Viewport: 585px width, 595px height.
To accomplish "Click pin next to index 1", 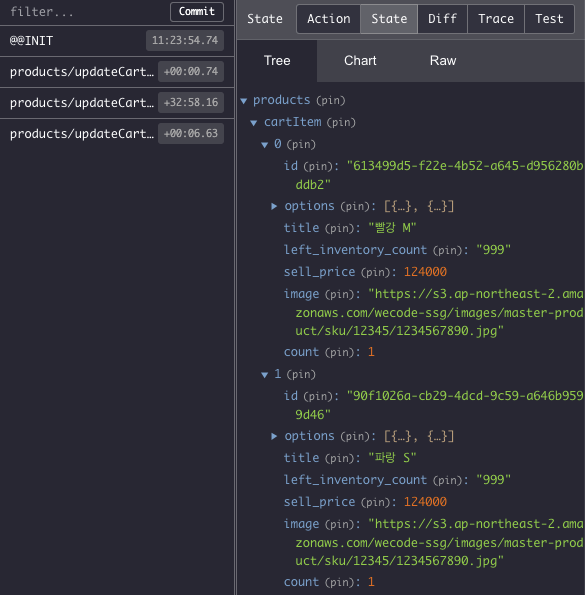I will 301,375.
